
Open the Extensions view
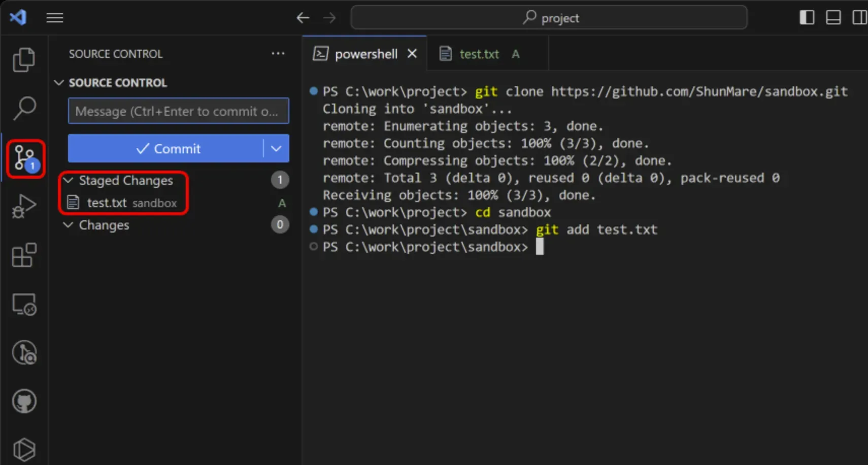(24, 255)
